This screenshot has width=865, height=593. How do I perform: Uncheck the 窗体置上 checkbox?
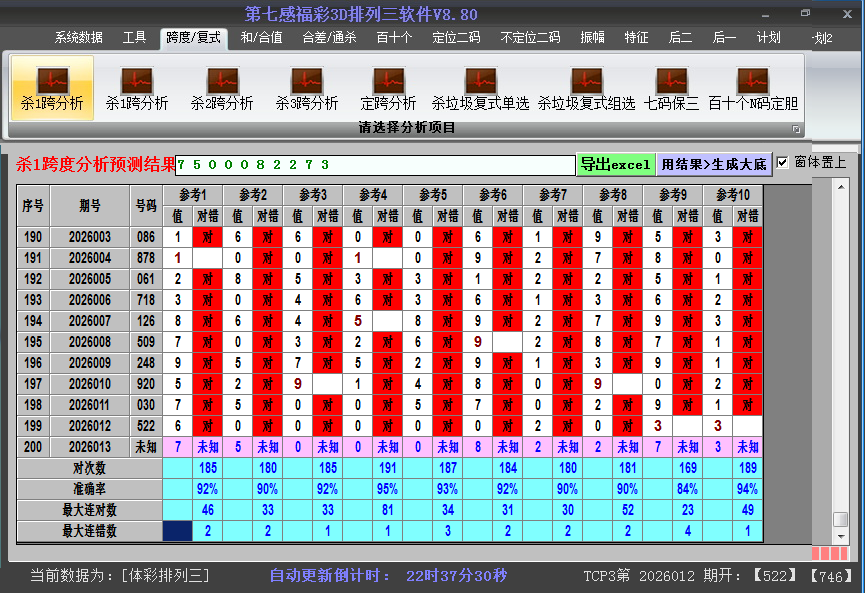783,160
